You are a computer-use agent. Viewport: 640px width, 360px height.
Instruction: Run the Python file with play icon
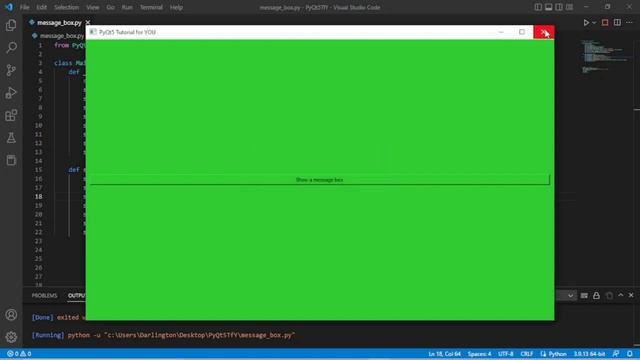[x=586, y=23]
